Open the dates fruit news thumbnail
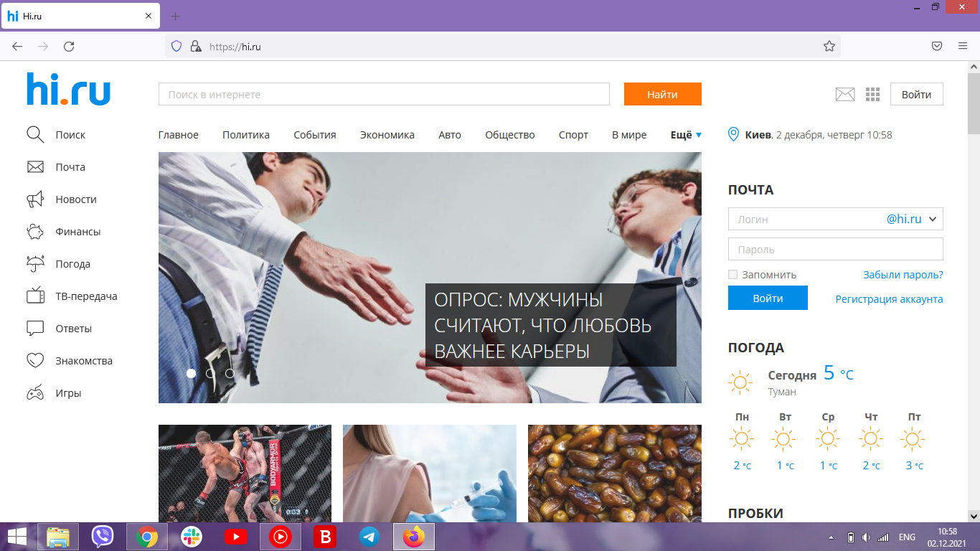Image resolution: width=980 pixels, height=551 pixels. coord(615,474)
